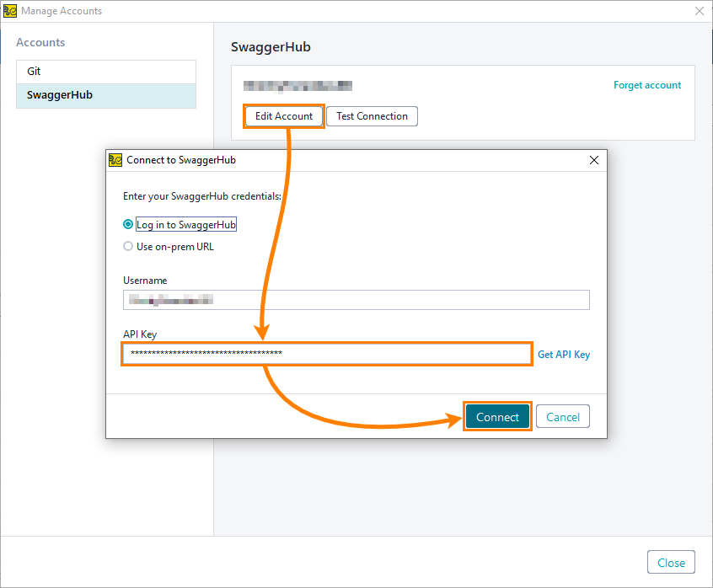
Task: Select SwaggerHub in the Accounts sidebar
Action: (x=105, y=94)
